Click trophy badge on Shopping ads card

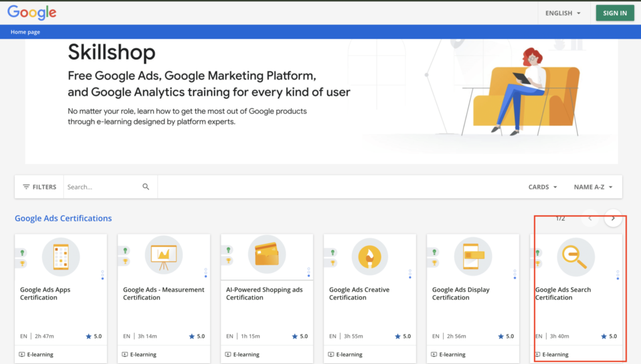(228, 260)
